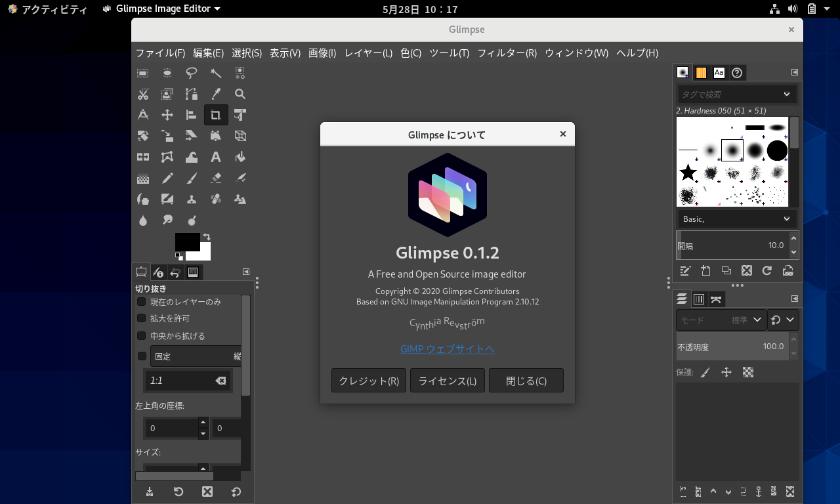Select the Measure compass tool
This screenshot has width=840, height=504.
pos(142,115)
